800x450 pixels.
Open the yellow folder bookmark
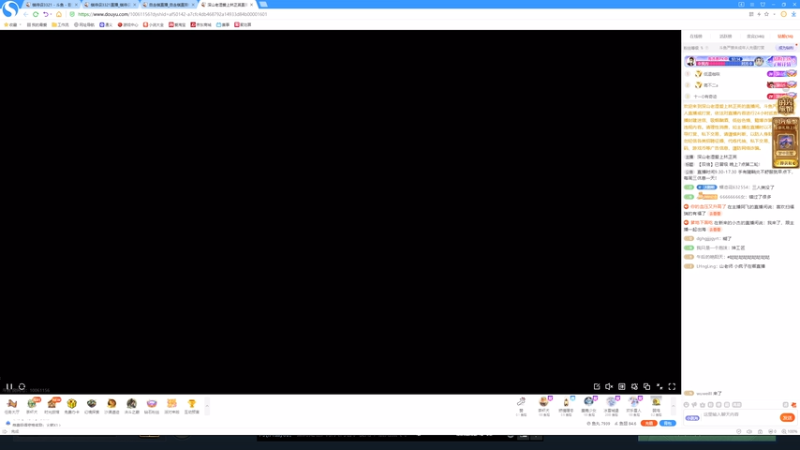click(60, 24)
